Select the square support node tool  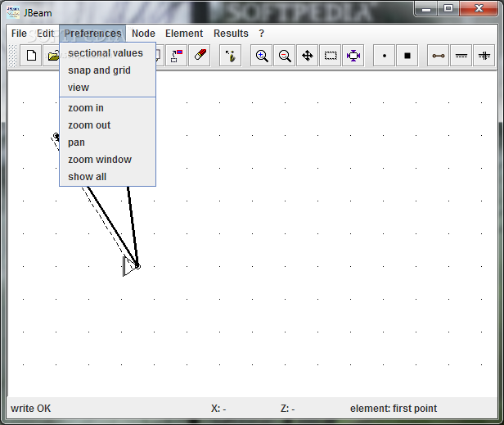[407, 56]
